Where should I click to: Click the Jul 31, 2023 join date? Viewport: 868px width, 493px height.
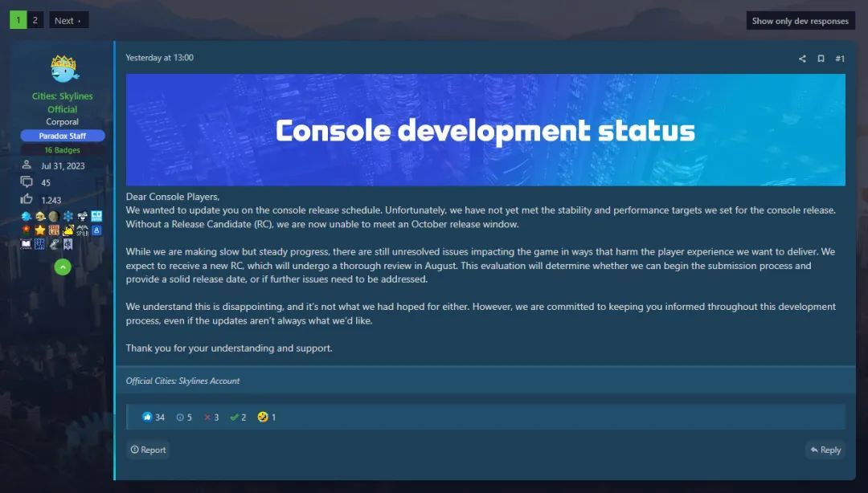click(63, 166)
